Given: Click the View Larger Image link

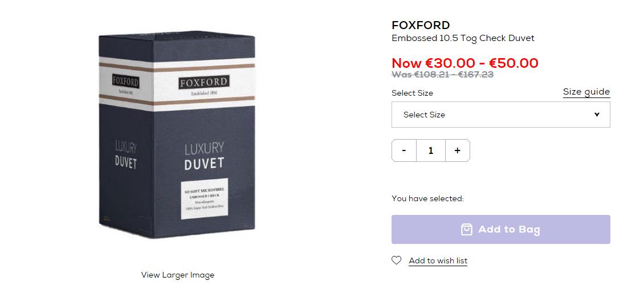Looking at the screenshot, I should pos(178,275).
